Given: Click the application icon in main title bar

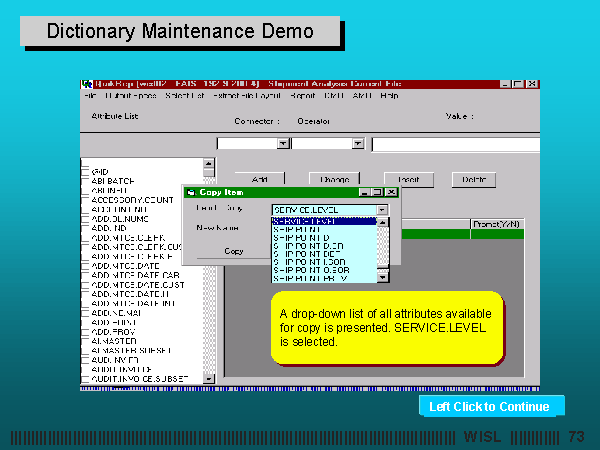Looking at the screenshot, I should coord(86,84).
